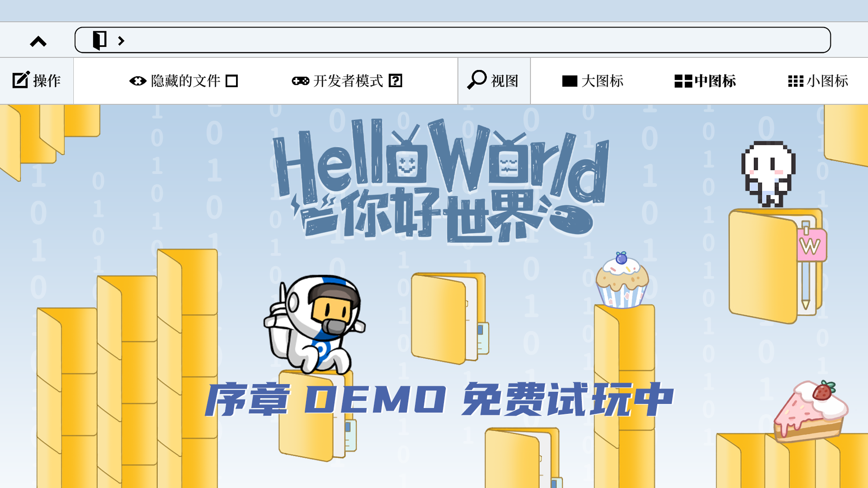868x488 pixels.
Task: Toggle the 开发者模式 question-mark checkbox
Action: pyautogui.click(x=396, y=81)
